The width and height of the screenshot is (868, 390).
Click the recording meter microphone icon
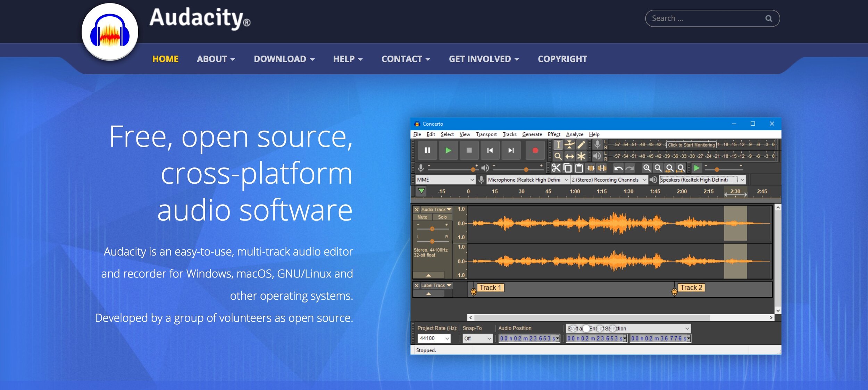pos(597,144)
